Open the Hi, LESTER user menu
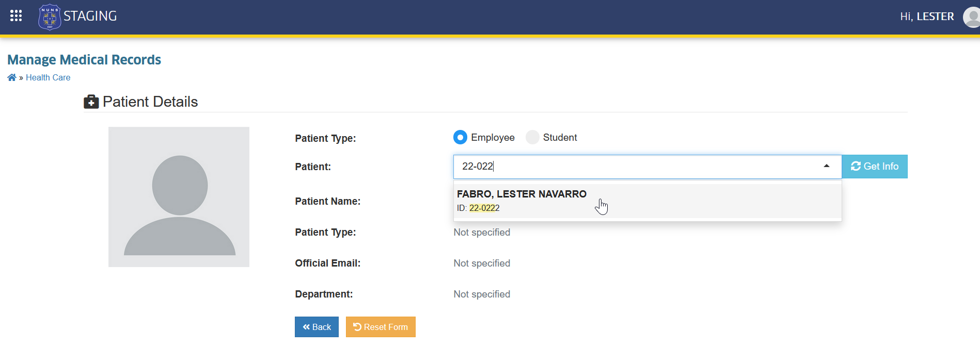Screen dimensions: 980x347 [927, 16]
